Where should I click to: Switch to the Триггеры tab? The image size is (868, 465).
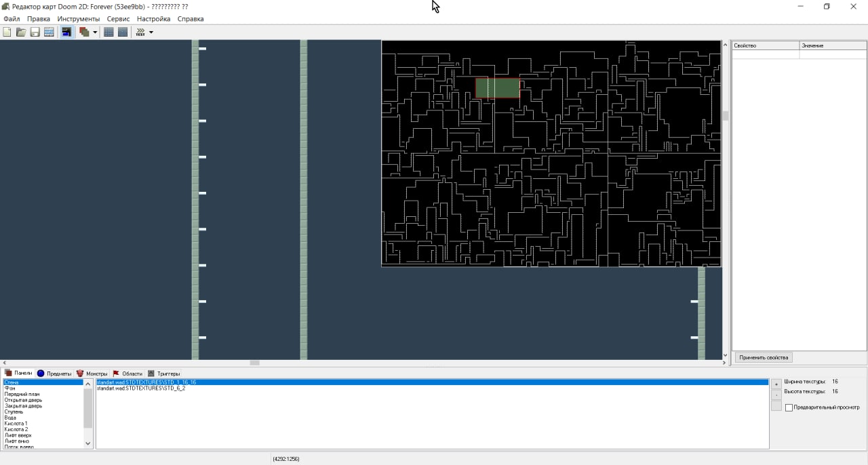[164, 373]
